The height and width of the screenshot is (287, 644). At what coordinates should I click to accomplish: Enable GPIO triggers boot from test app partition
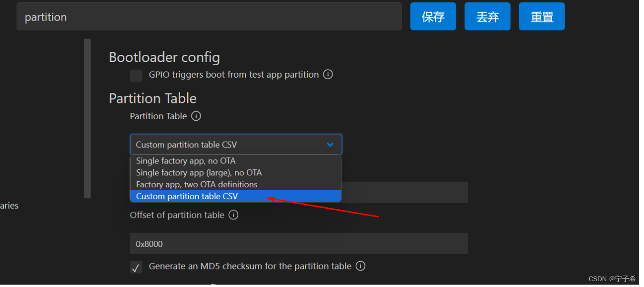click(136, 75)
